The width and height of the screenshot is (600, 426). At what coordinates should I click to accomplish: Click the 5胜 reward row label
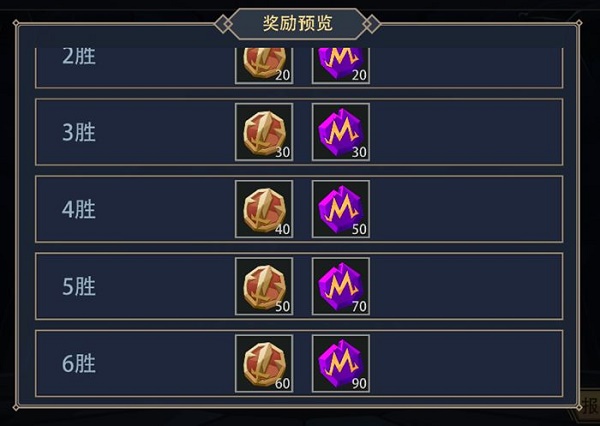tap(79, 287)
